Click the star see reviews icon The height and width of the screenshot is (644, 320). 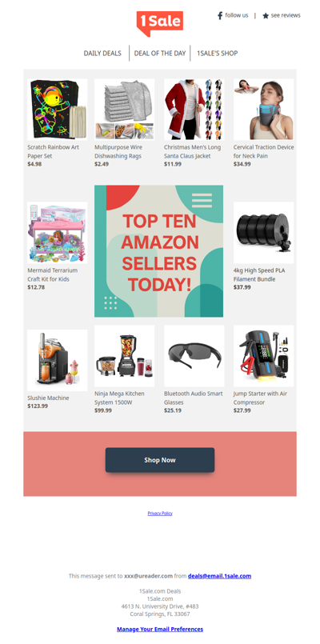pyautogui.click(x=266, y=16)
